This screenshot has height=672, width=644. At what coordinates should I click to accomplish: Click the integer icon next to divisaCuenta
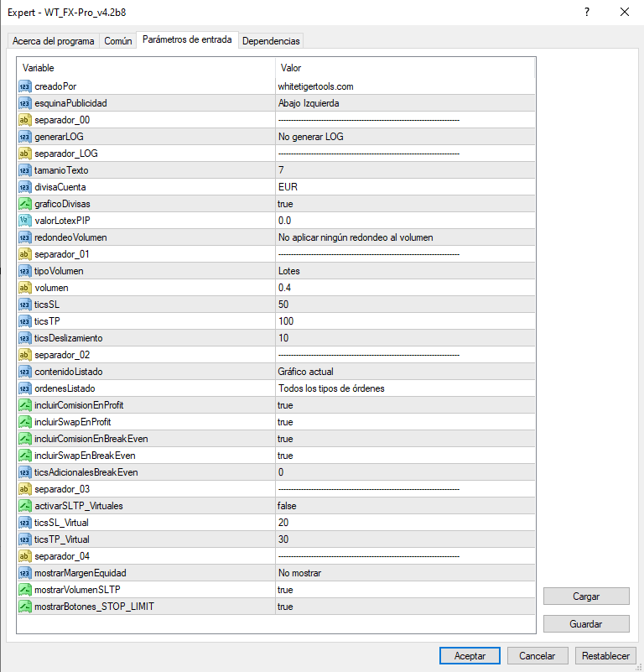[x=25, y=187]
